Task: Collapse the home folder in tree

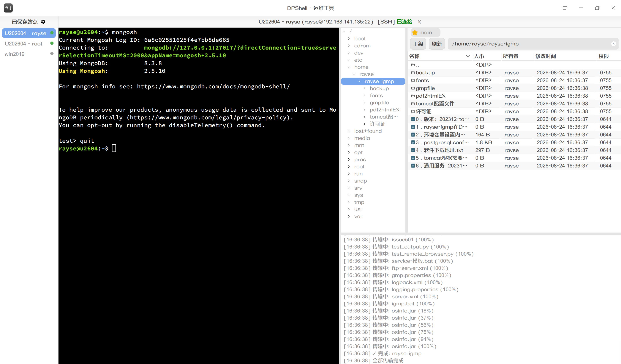Action: pos(349,67)
